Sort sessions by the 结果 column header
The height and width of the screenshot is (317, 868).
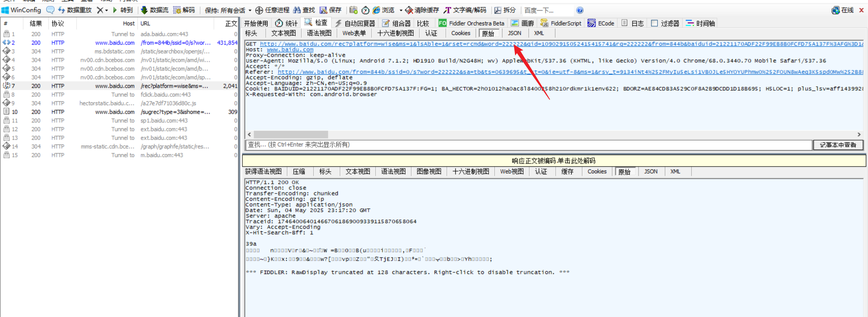(36, 23)
